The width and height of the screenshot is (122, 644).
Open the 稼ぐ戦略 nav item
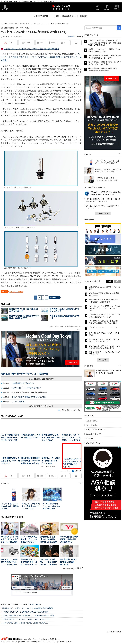(83, 16)
